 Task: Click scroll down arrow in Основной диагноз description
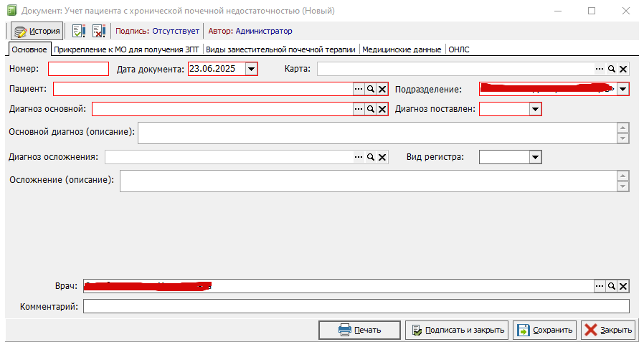click(623, 138)
